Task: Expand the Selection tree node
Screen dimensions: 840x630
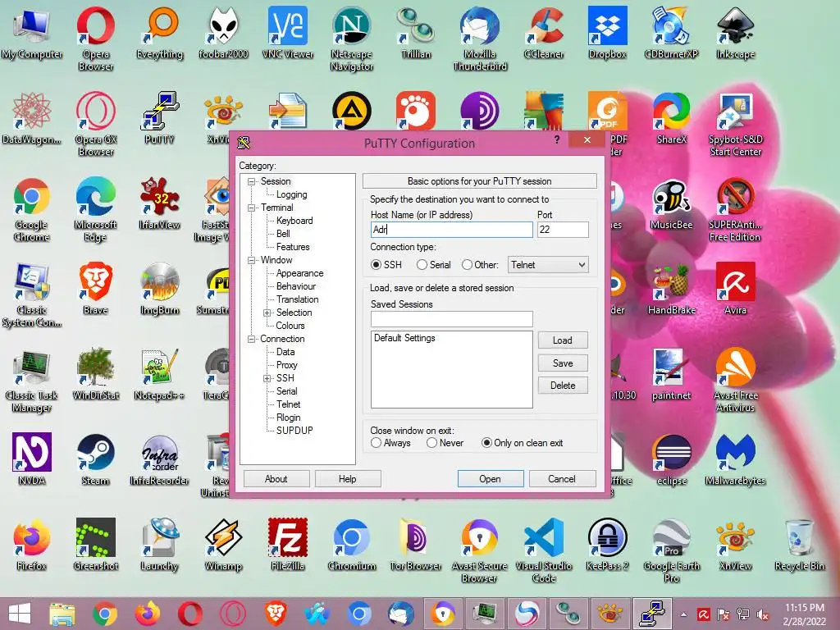Action: pos(267,313)
